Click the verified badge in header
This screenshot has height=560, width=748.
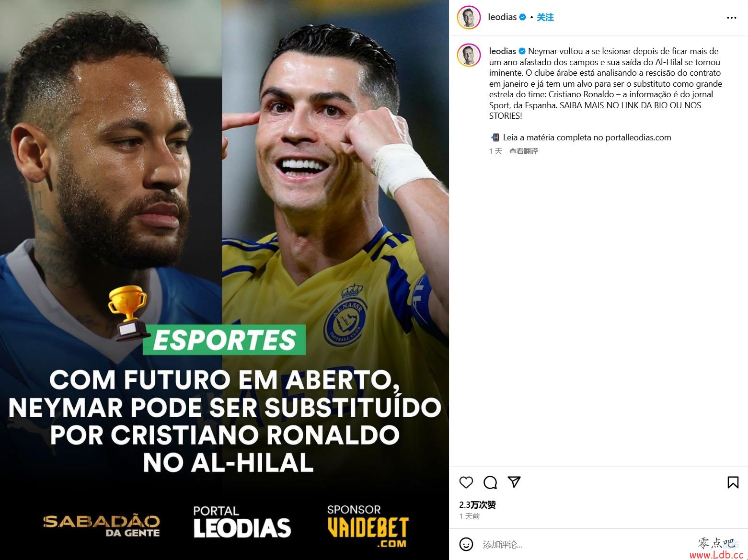click(522, 17)
